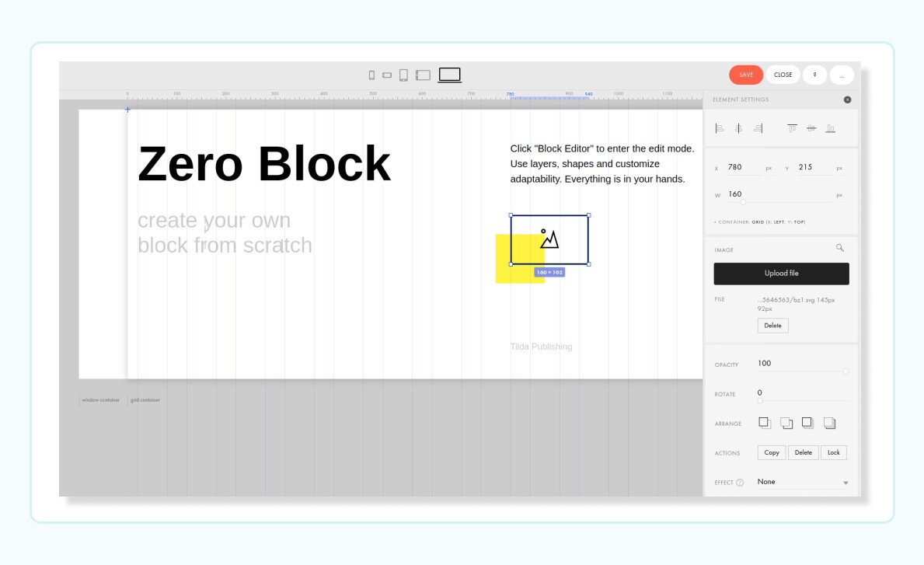Align element to horizontal center
The width and height of the screenshot is (924, 565).
pyautogui.click(x=738, y=128)
